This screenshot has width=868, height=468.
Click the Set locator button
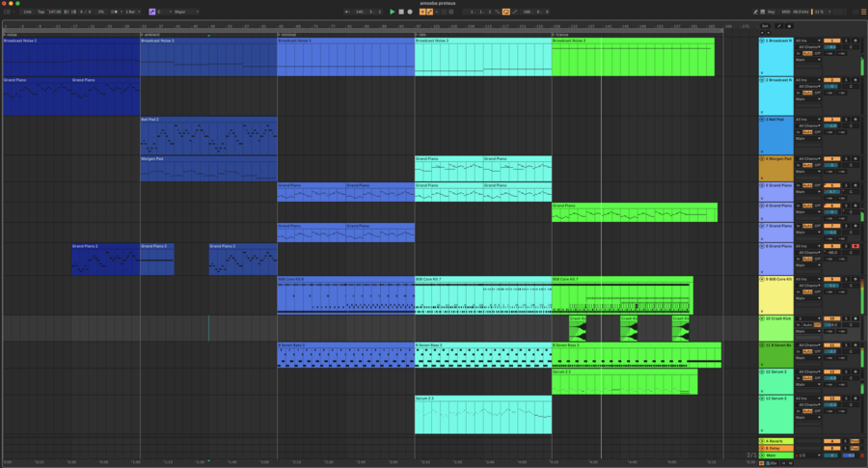pyautogui.click(x=765, y=26)
